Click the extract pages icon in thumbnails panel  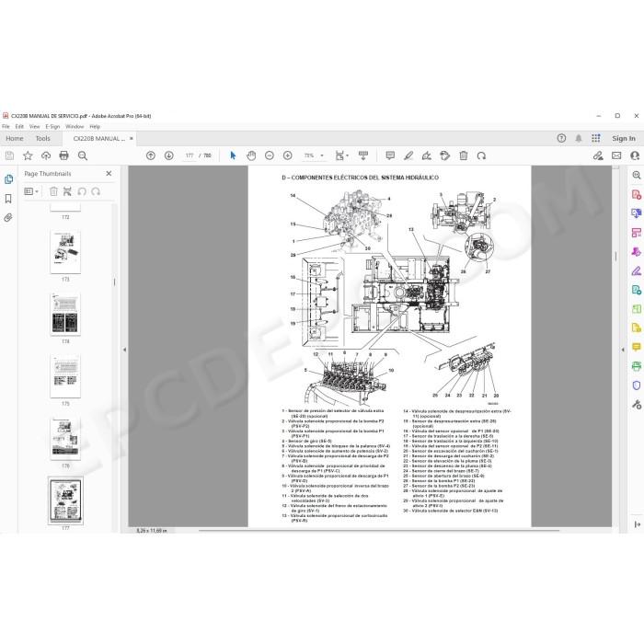point(67,191)
